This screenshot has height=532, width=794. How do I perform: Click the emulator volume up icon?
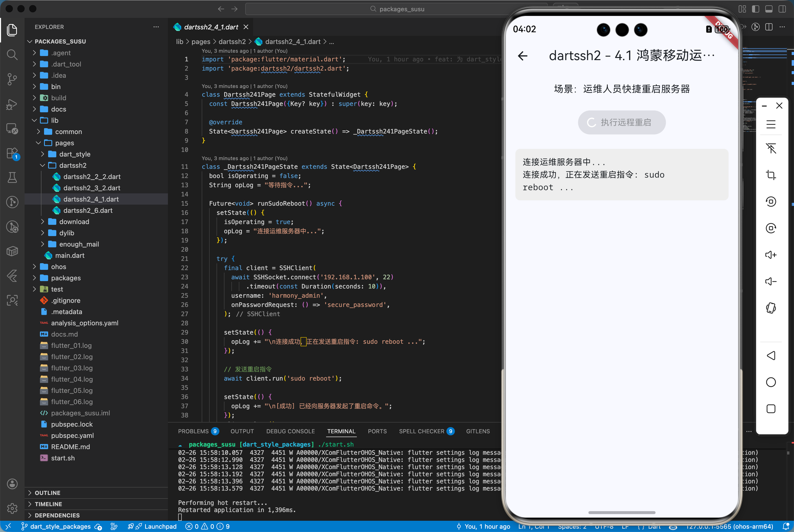tap(770, 255)
